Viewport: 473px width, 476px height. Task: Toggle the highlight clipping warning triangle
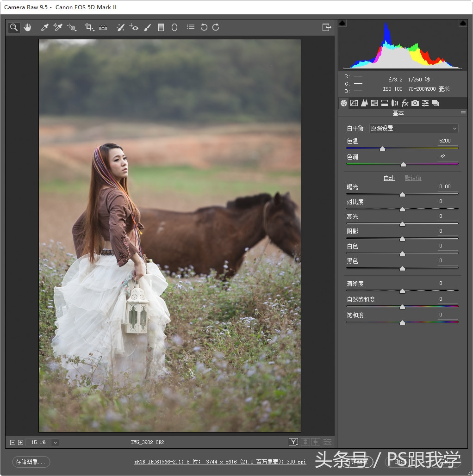(x=462, y=22)
